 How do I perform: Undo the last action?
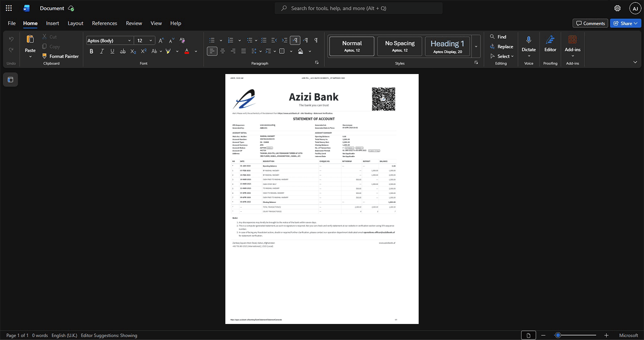[x=11, y=39]
